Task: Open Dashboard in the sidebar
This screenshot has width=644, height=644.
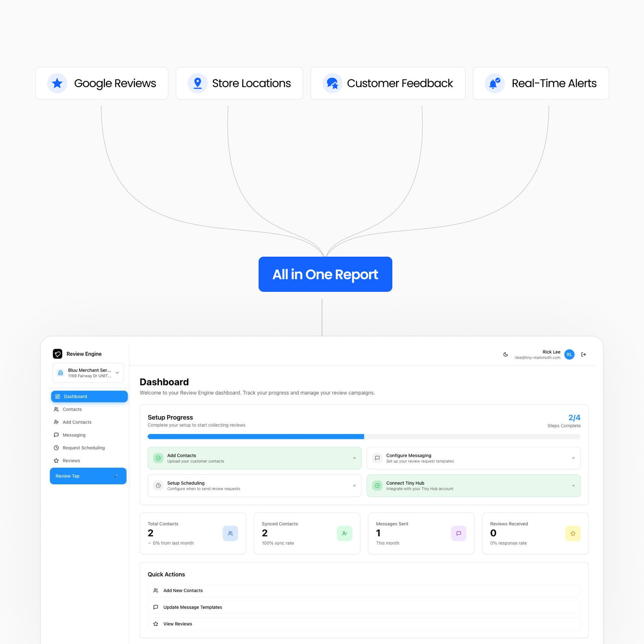Action: pos(89,396)
